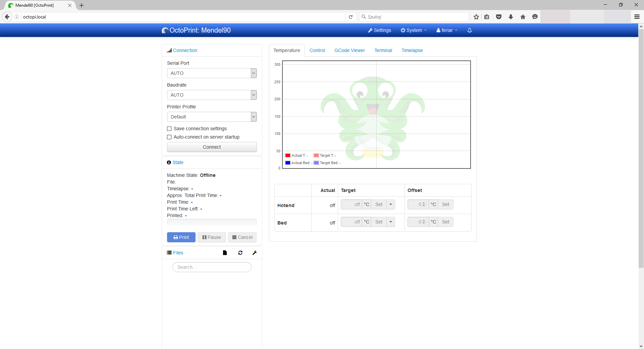Click the browser address bar
Viewport: 644px width, 349px height.
pos(183,17)
